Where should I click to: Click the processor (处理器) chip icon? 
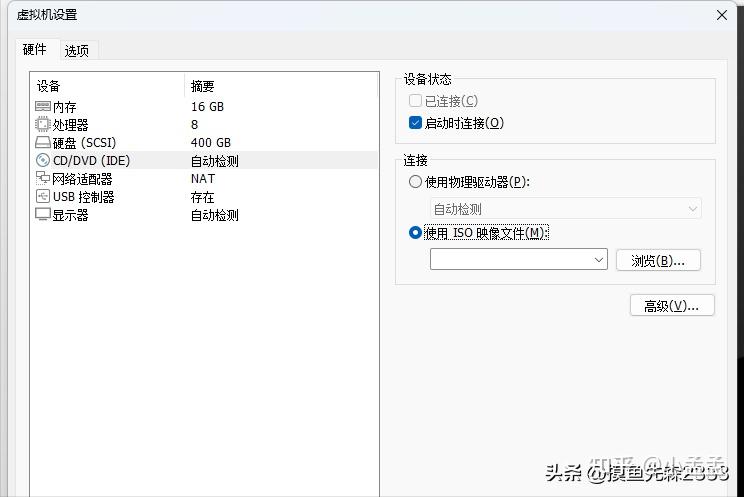click(43, 124)
